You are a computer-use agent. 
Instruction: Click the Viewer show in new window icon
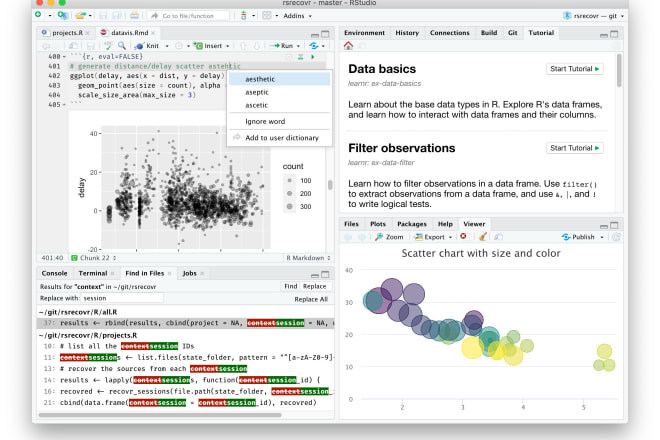[498, 237]
